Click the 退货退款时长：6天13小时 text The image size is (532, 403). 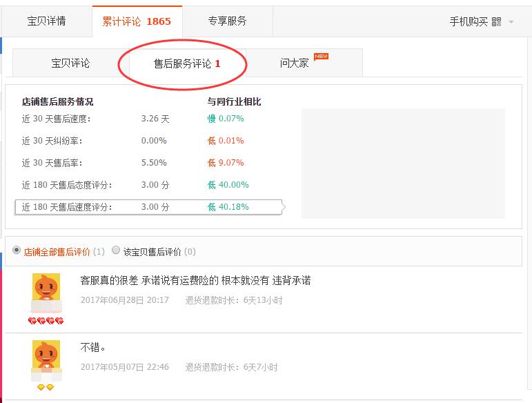(x=234, y=300)
